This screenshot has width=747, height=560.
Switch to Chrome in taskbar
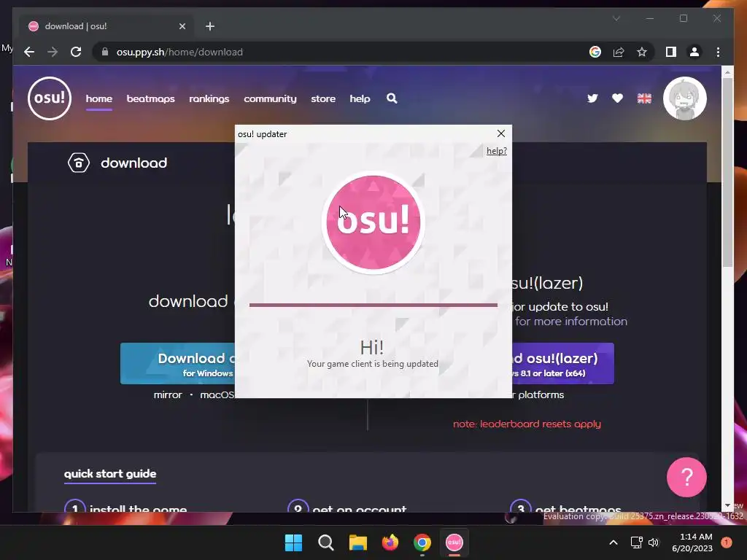click(422, 542)
